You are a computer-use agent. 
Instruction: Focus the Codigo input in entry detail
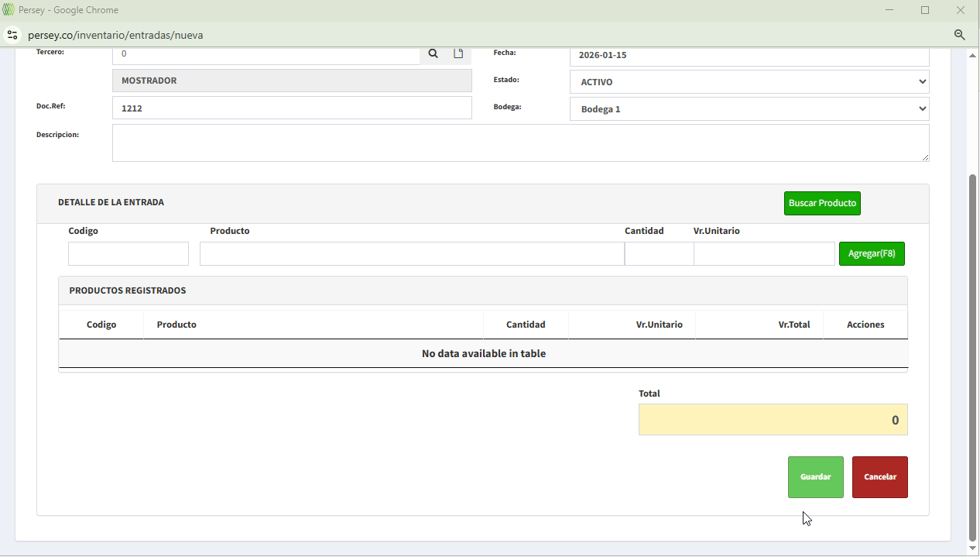pyautogui.click(x=128, y=254)
